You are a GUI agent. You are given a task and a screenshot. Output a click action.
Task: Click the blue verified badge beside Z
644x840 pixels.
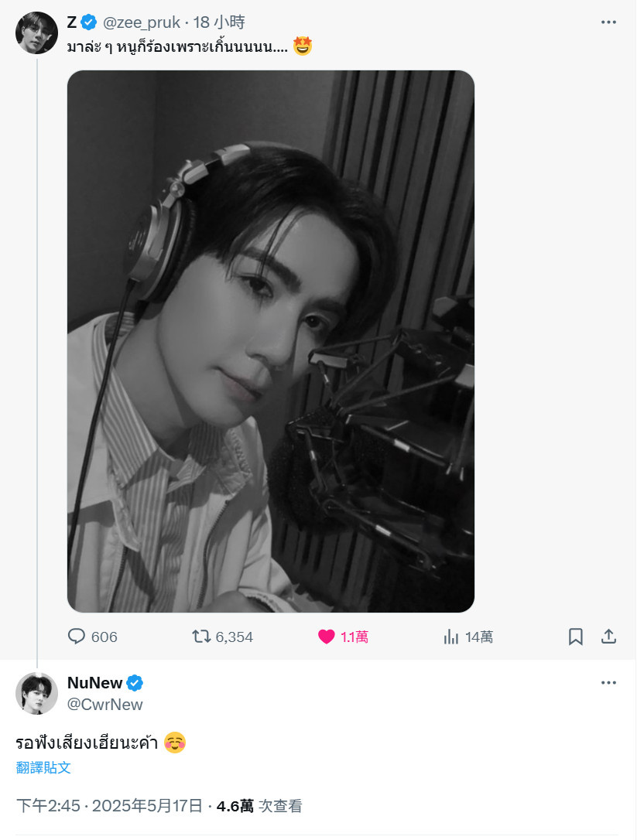pos(88,22)
